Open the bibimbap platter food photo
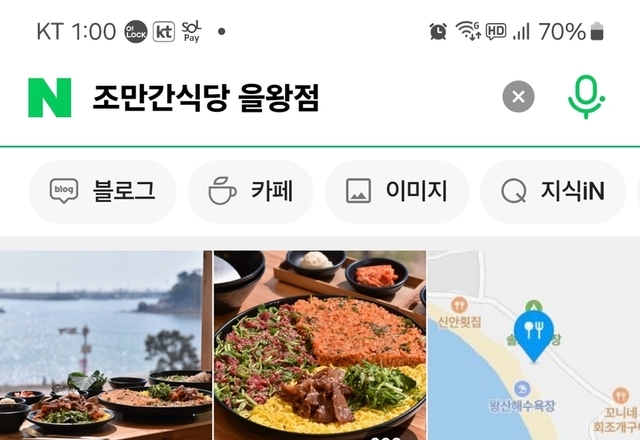Image resolution: width=640 pixels, height=440 pixels. pos(320,345)
